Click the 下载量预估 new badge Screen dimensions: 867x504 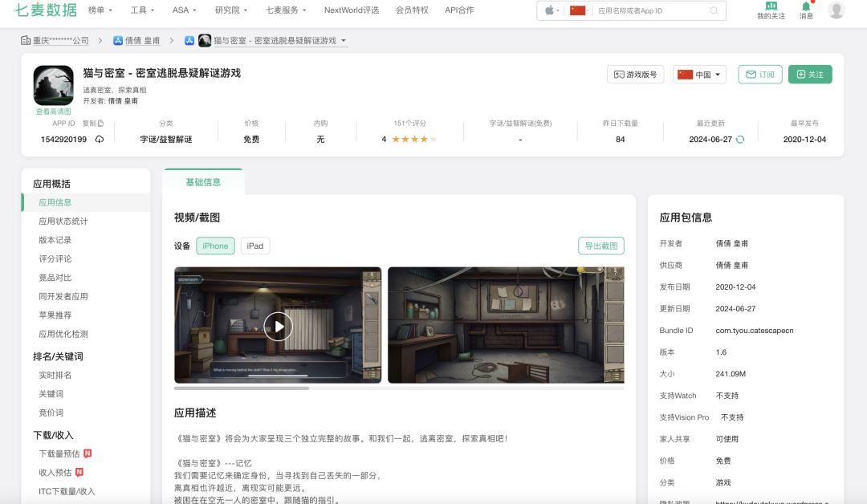[88, 453]
